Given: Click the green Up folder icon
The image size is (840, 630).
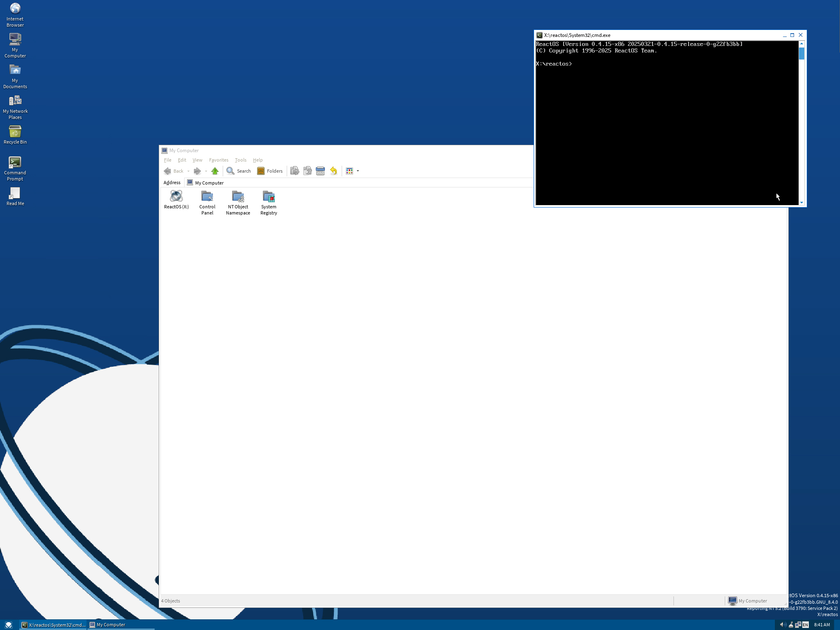Looking at the screenshot, I should [215, 171].
